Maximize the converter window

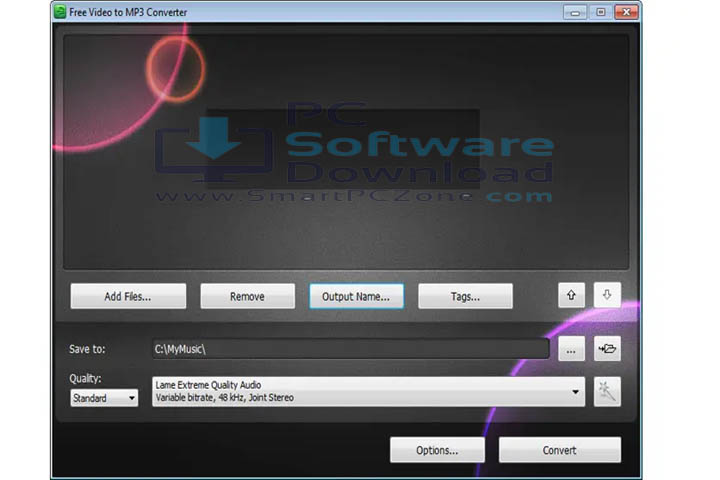[x=601, y=12]
